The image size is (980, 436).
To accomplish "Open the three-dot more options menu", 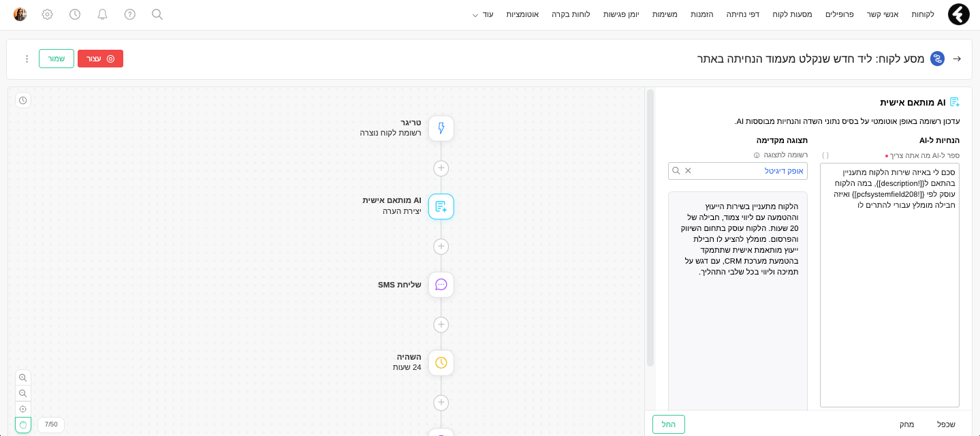I will tap(27, 59).
